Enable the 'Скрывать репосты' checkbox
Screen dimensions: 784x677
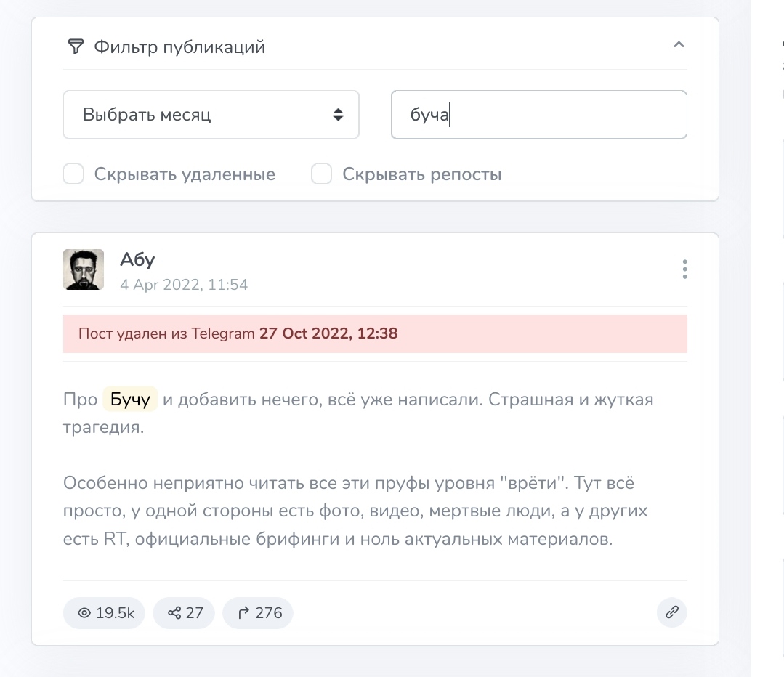(x=322, y=174)
